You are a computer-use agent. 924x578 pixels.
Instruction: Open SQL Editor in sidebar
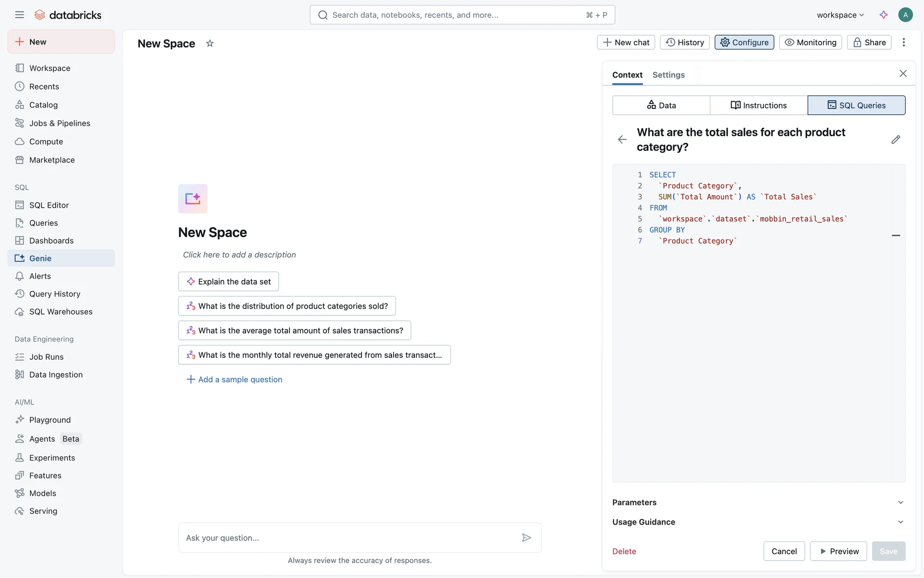point(49,205)
